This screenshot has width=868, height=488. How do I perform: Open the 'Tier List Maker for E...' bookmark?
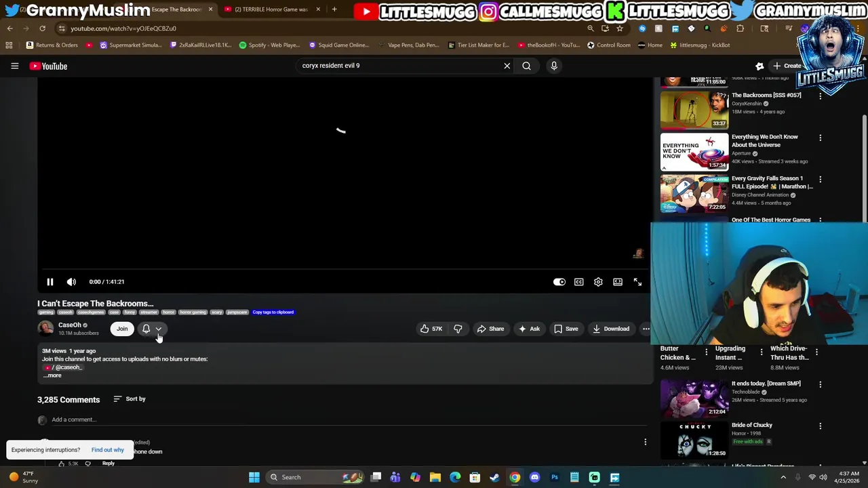point(478,45)
